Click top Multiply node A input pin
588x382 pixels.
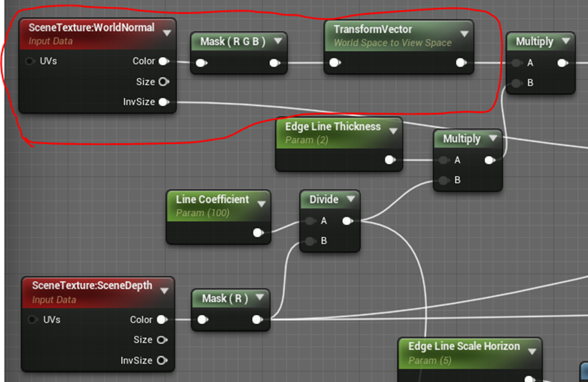(517, 63)
